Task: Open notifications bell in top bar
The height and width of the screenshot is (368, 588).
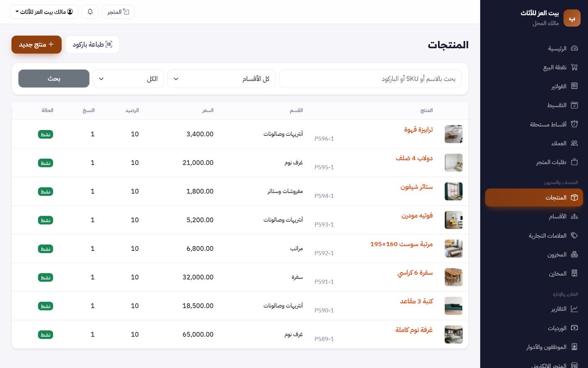Action: 90,12
